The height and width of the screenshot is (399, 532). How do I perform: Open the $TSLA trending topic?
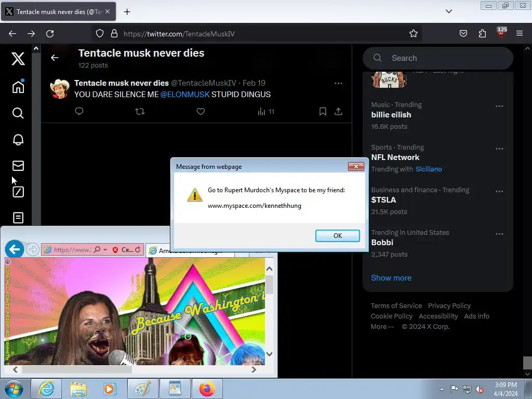(383, 200)
